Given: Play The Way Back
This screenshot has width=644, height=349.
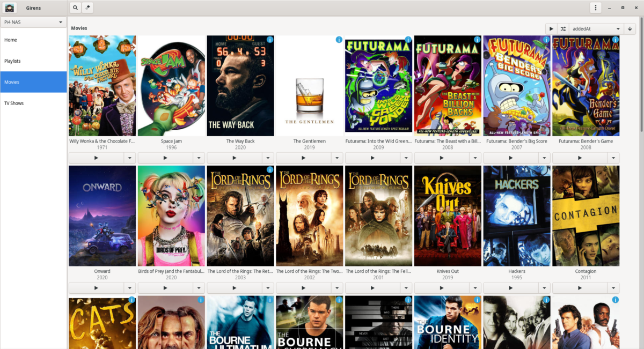Looking at the screenshot, I should (235, 158).
